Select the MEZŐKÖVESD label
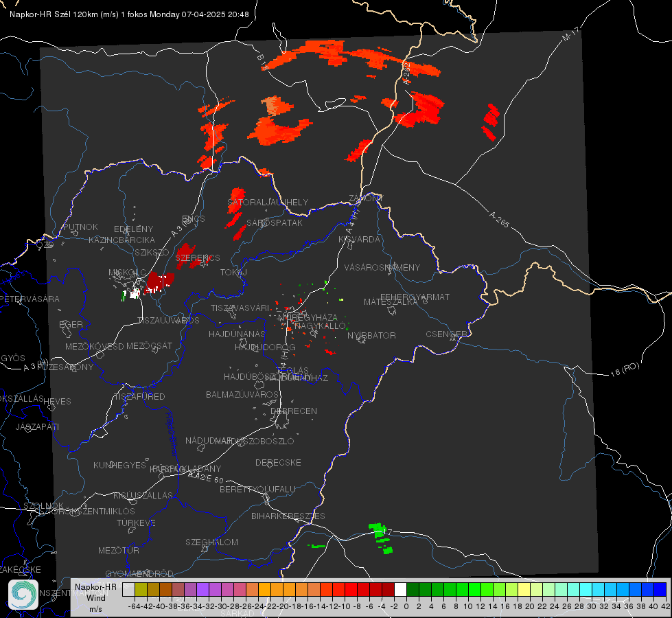 (x=94, y=346)
